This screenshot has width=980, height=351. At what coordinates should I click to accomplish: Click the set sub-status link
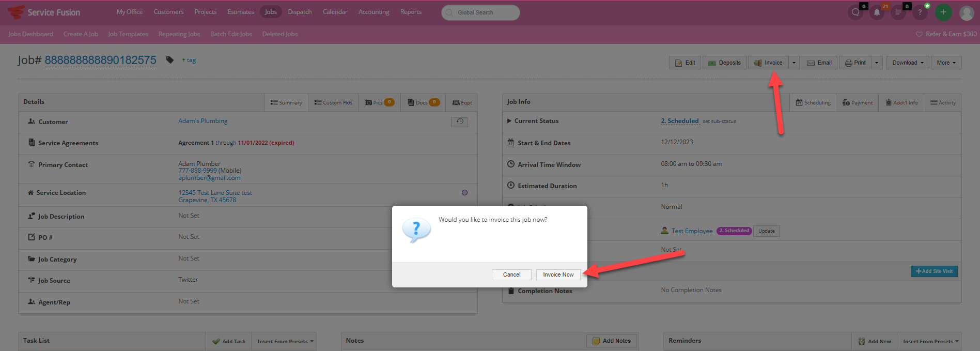(719, 121)
